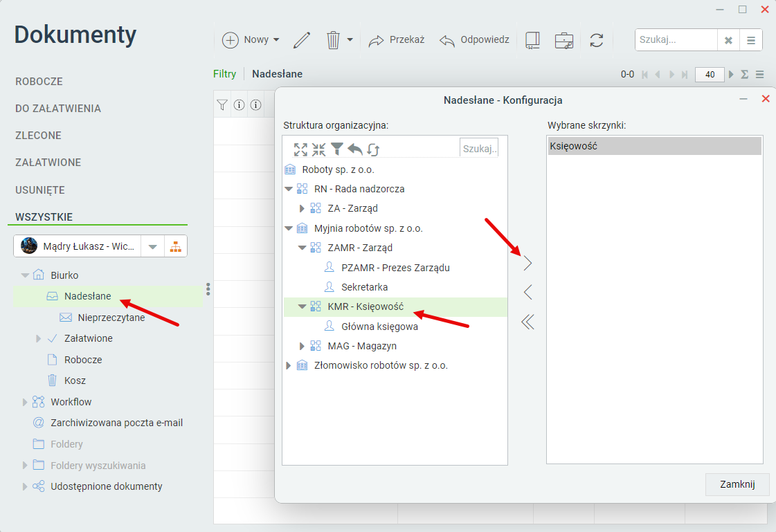
Task: Open the search options hamburger menu
Action: 751,41
